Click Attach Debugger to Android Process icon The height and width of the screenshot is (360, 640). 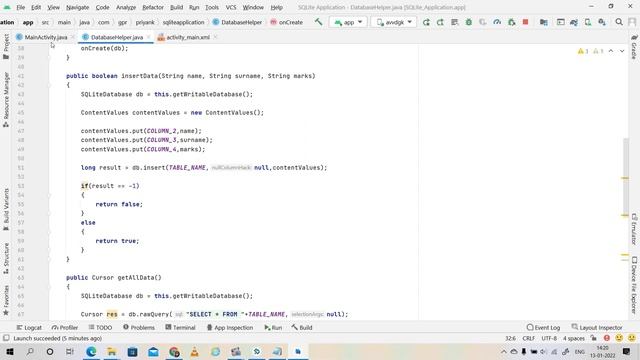[x=511, y=22]
